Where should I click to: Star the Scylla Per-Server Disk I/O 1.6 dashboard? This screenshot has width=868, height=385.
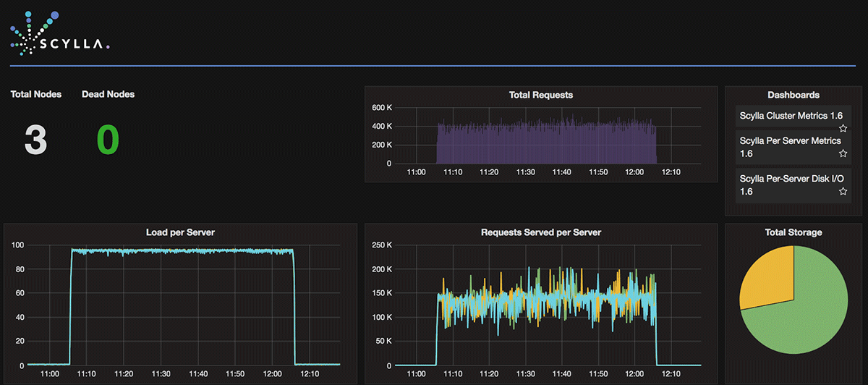pyautogui.click(x=843, y=191)
